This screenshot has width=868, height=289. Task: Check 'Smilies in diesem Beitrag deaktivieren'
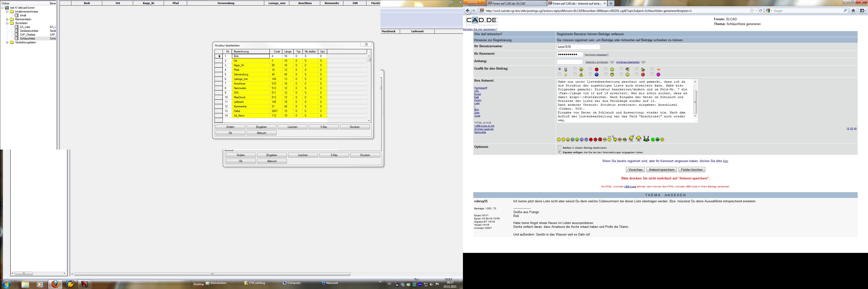560,147
